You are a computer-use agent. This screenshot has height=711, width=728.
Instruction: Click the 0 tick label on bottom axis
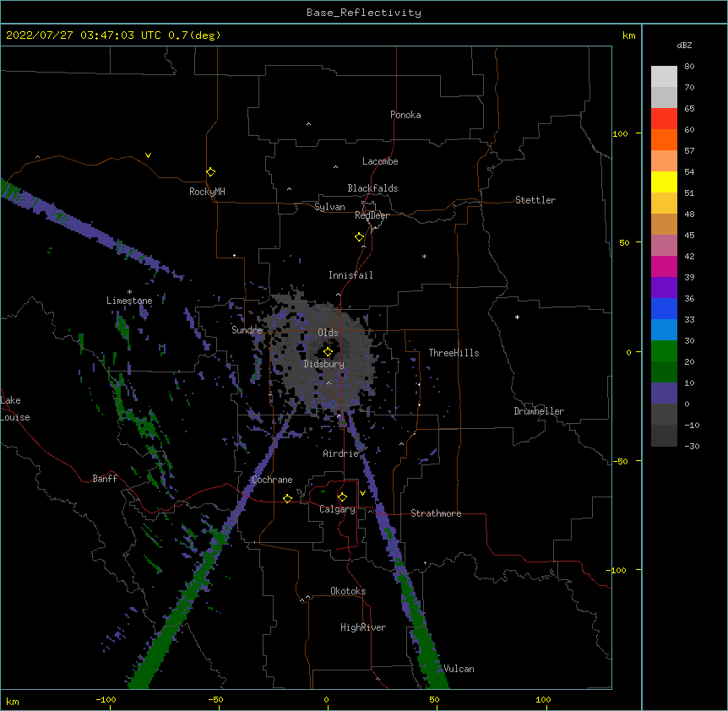pyautogui.click(x=326, y=699)
